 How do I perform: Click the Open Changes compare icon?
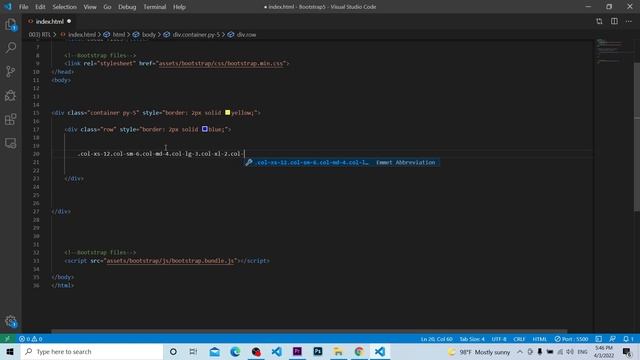coord(599,21)
